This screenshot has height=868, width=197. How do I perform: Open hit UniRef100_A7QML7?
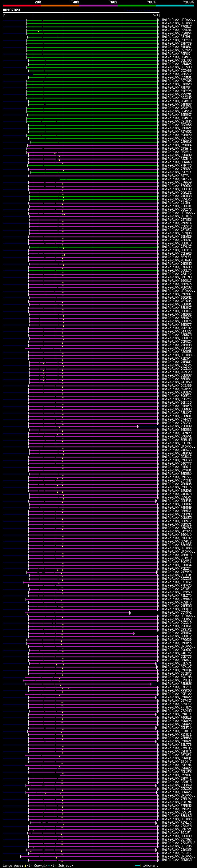click(x=176, y=26)
